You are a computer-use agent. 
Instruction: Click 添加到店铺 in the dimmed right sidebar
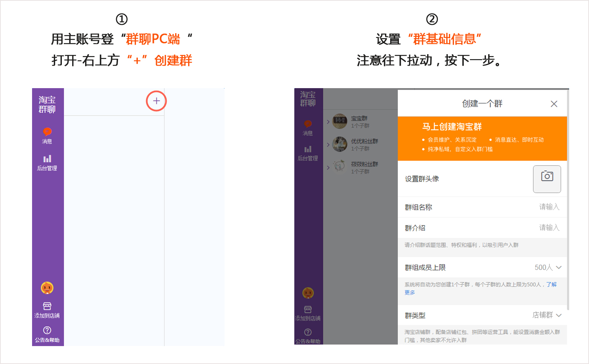tap(308, 313)
